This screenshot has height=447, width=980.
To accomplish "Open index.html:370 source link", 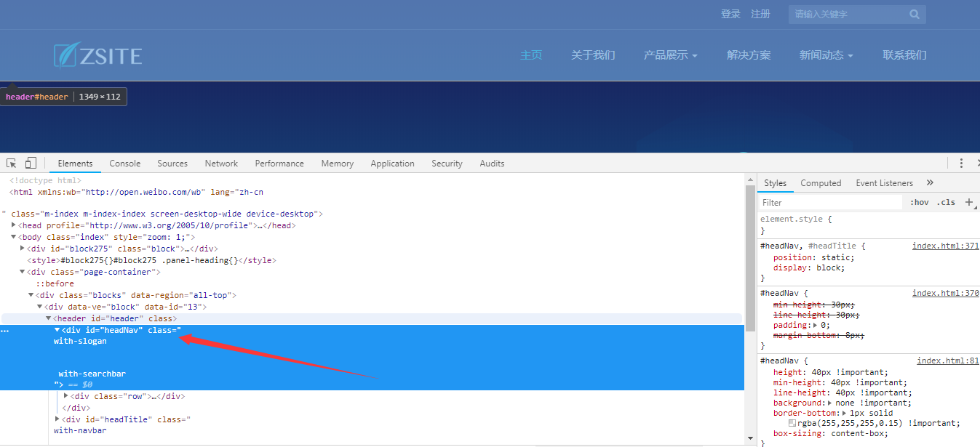I will point(946,293).
